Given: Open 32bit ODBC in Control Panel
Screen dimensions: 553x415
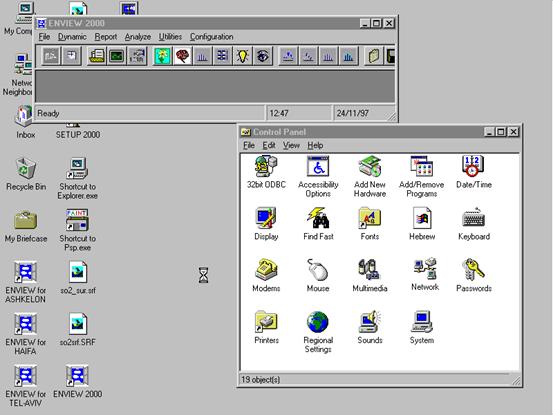Looking at the screenshot, I should click(x=266, y=172).
